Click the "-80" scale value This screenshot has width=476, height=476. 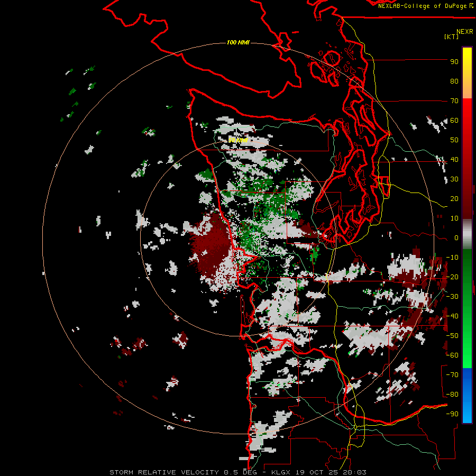(x=452, y=395)
